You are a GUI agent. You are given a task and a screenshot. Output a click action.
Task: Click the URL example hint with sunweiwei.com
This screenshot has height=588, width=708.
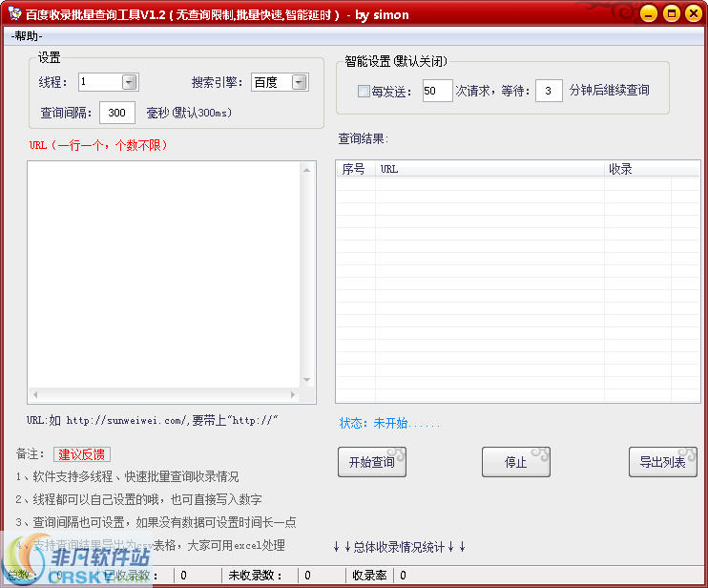pos(152,420)
